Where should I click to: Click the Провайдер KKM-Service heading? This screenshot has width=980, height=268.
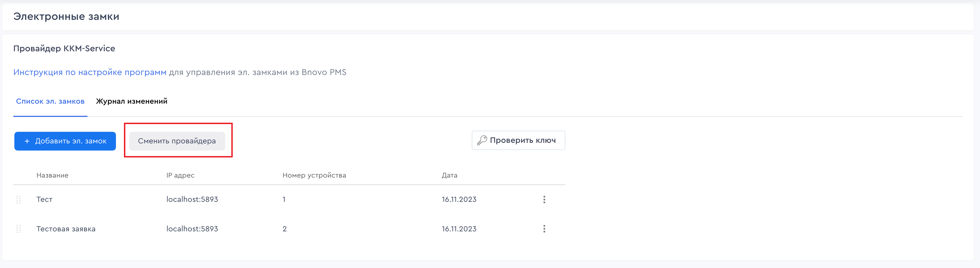click(64, 49)
